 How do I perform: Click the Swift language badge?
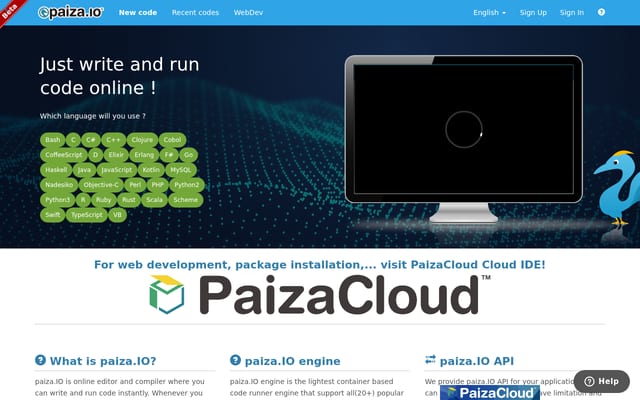53,215
